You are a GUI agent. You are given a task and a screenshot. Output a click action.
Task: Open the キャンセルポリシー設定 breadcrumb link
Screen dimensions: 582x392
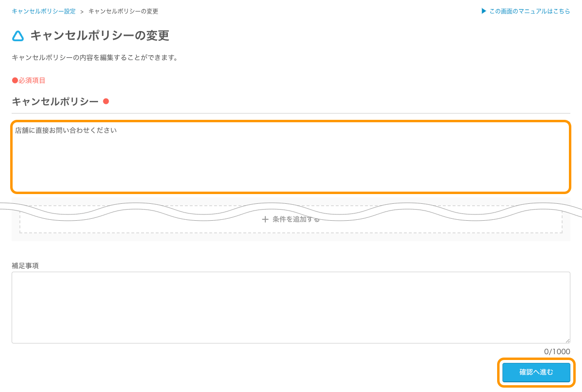coord(44,11)
